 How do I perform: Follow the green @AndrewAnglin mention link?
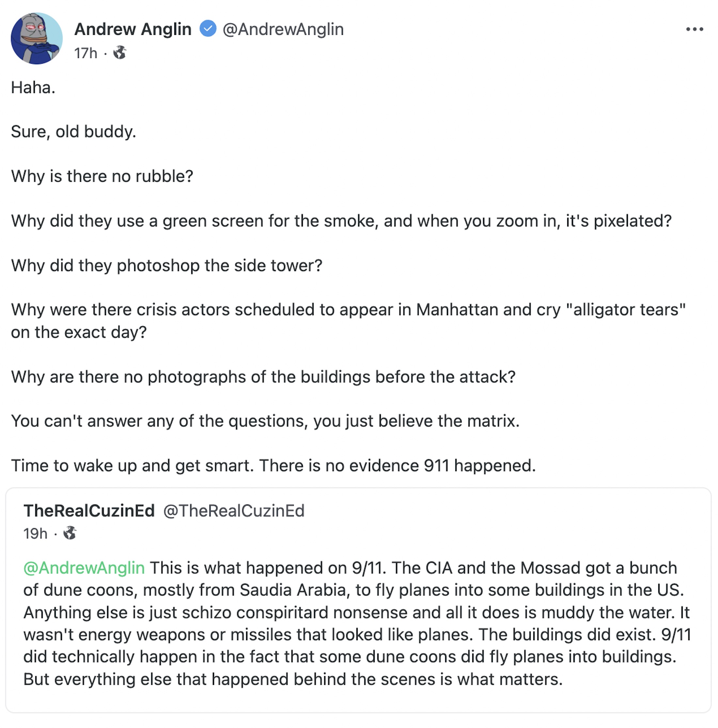point(84,568)
